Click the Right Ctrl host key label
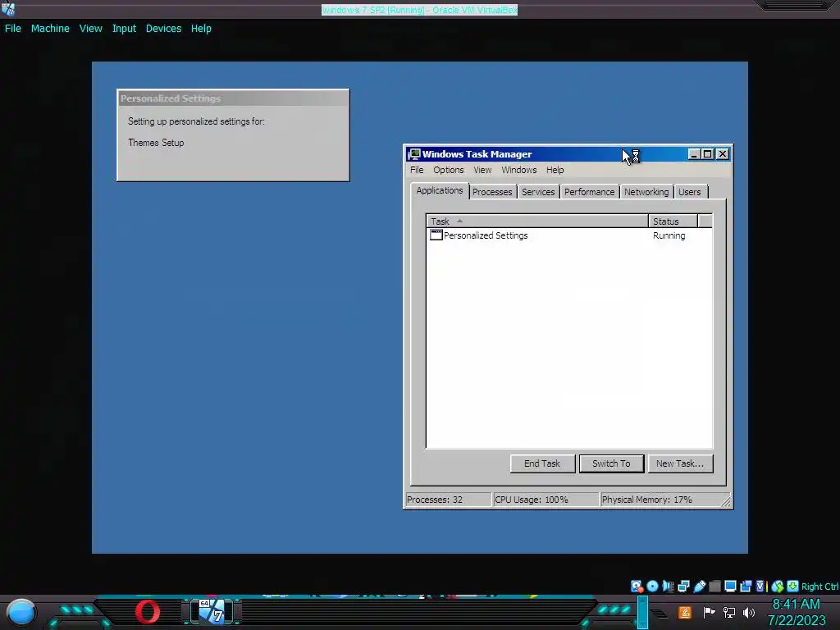The width and height of the screenshot is (840, 630). (x=819, y=587)
